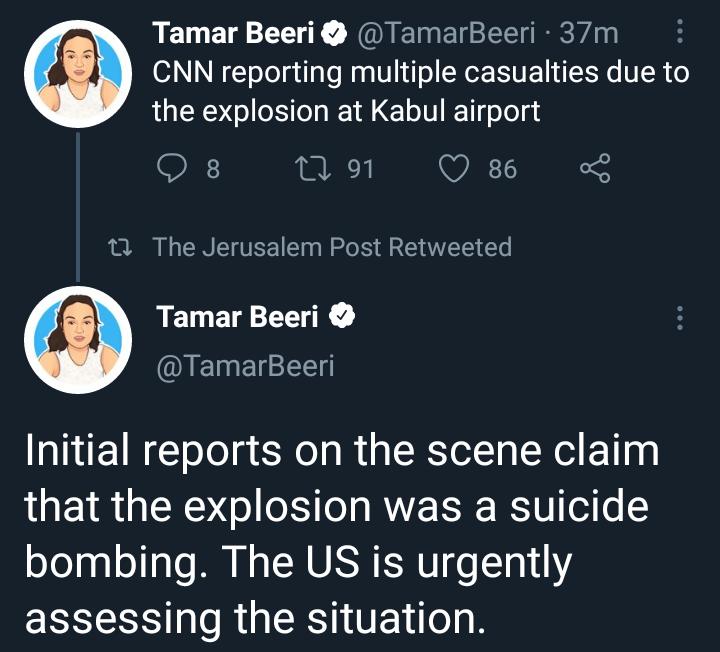Open the @TamarBeeri handle under the lower name
720x652 pixels.
pyautogui.click(x=244, y=367)
